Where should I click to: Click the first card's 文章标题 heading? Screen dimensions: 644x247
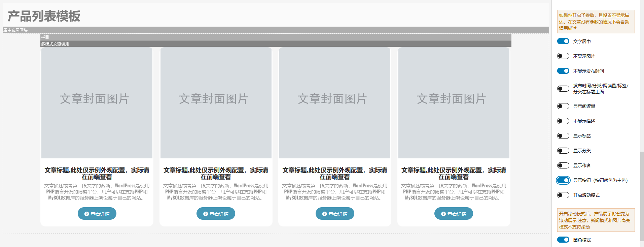97,174
